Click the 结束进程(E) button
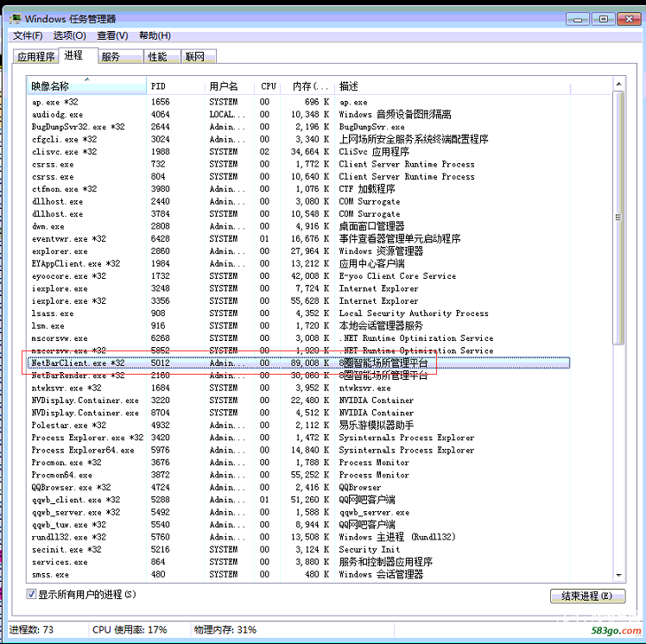The width and height of the screenshot is (646, 644). [x=587, y=596]
